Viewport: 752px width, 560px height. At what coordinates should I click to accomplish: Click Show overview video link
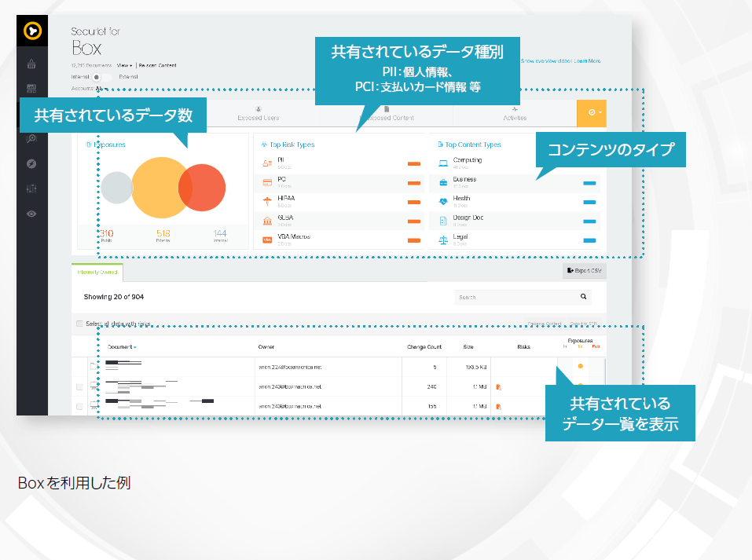546,61
